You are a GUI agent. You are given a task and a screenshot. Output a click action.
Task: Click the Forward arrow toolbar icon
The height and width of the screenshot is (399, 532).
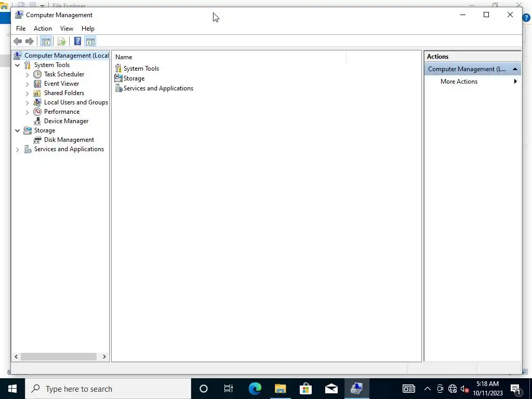click(x=30, y=42)
